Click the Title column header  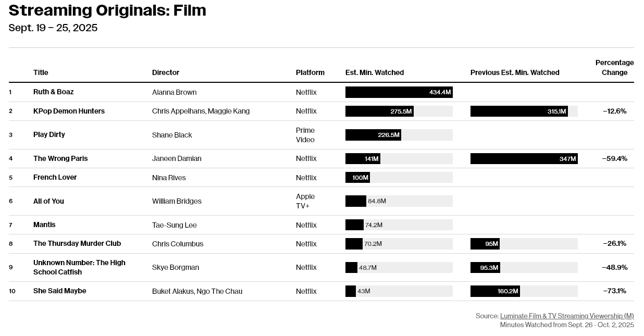(41, 72)
